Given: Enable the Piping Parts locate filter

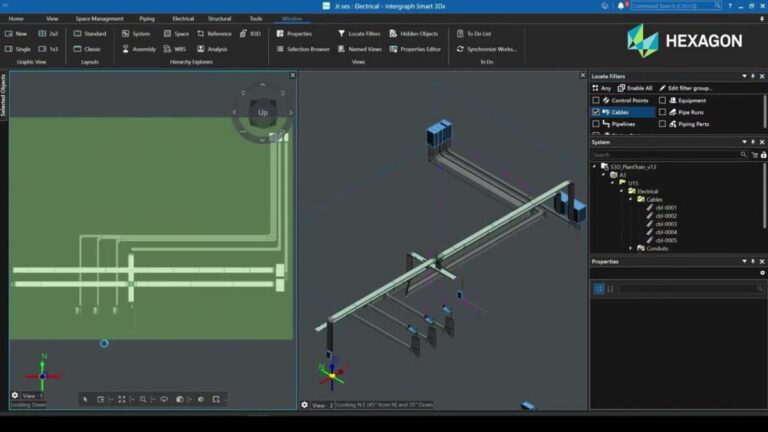Looking at the screenshot, I should point(662,124).
